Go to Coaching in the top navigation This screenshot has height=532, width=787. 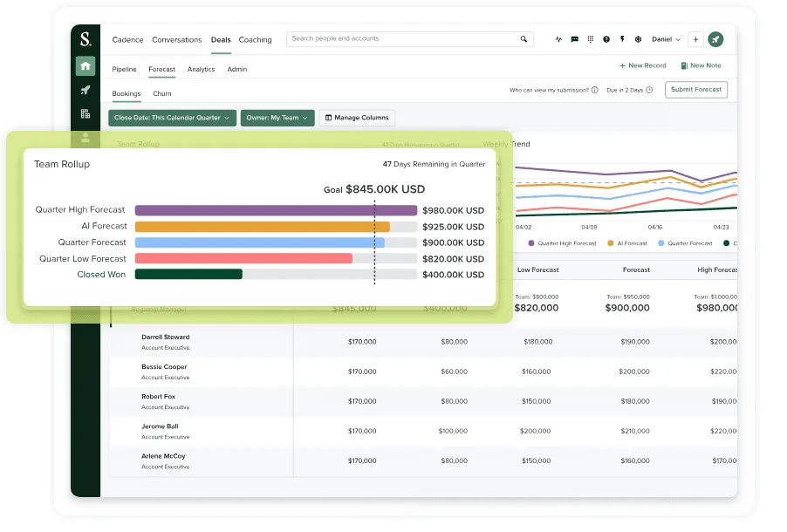pos(255,39)
